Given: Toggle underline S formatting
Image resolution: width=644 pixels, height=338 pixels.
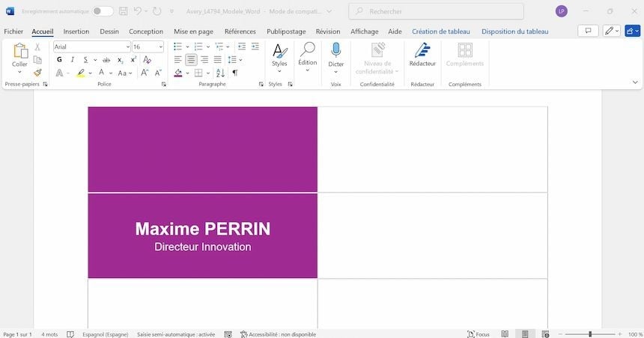Looking at the screenshot, I should tap(85, 60).
